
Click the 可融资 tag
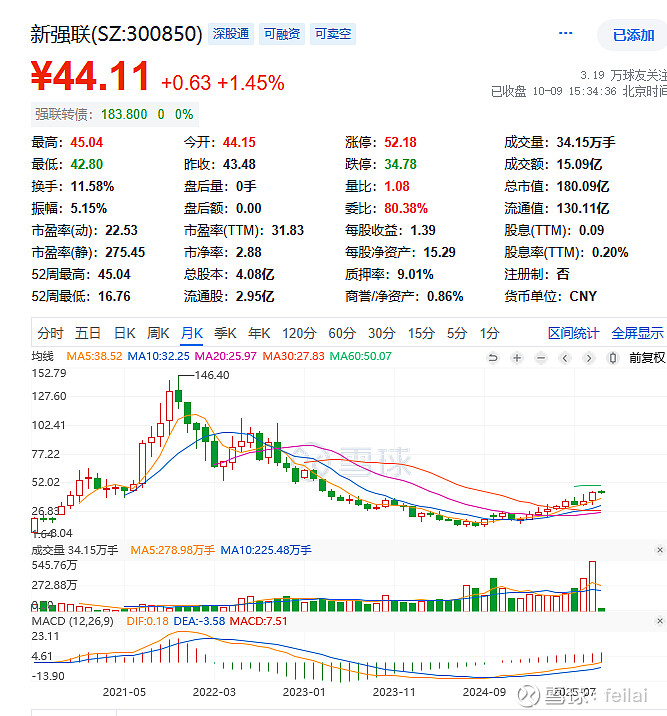tap(282, 34)
